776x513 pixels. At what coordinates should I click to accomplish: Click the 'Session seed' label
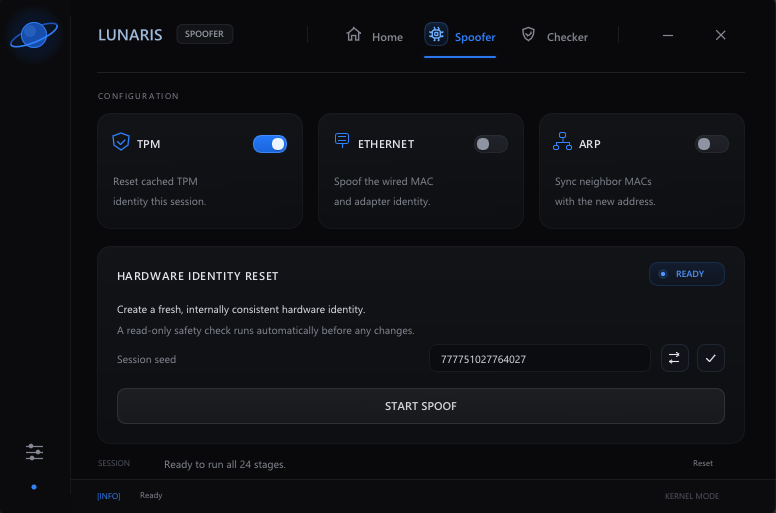146,360
